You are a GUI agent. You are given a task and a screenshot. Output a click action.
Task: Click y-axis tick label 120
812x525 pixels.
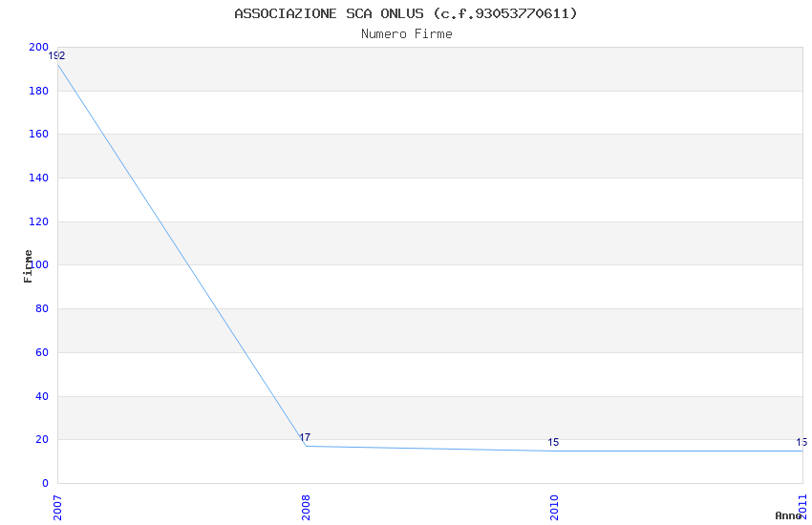(39, 221)
